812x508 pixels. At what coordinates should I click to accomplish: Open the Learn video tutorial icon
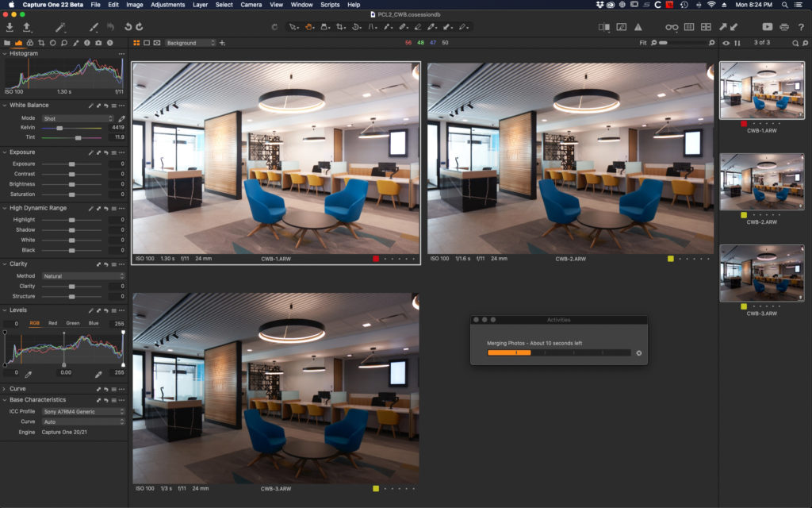tap(767, 27)
